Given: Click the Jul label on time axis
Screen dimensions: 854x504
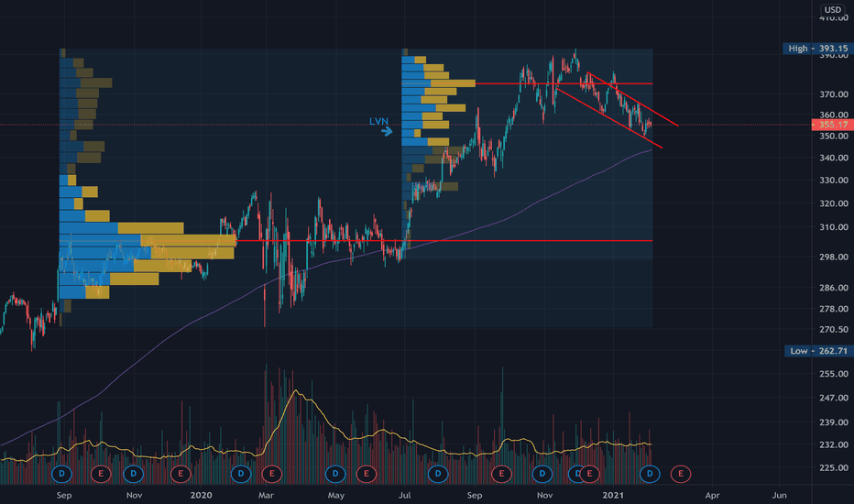Looking at the screenshot, I should click(x=404, y=495).
